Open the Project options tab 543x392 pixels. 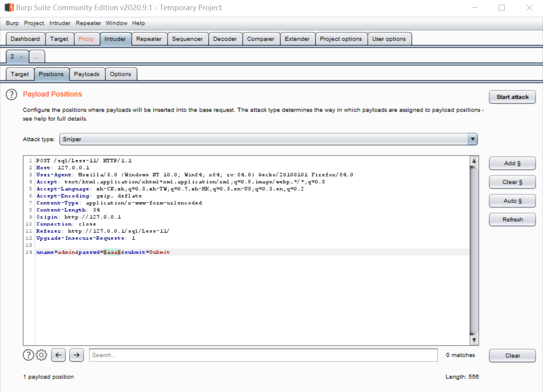[341, 39]
